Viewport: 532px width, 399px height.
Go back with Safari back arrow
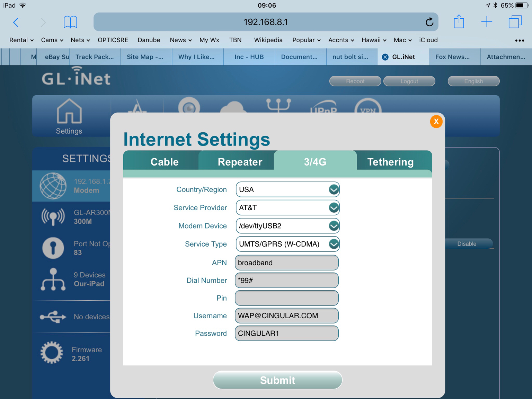click(x=16, y=22)
